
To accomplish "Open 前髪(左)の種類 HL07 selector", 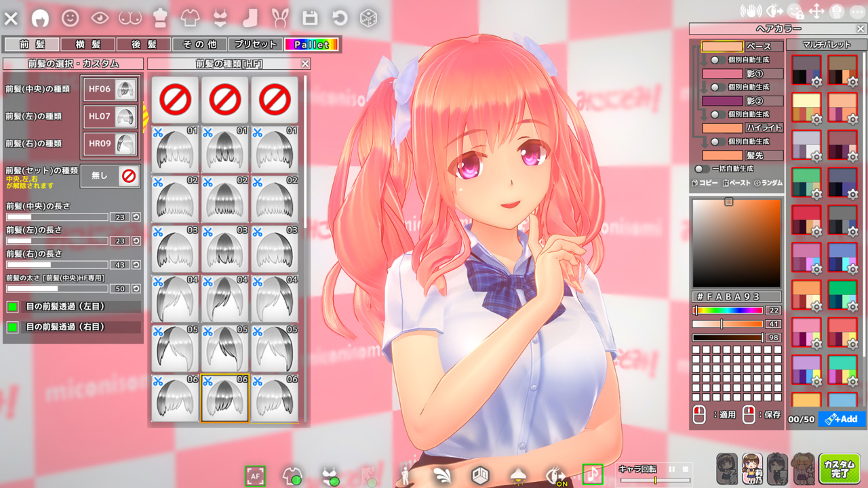I will 110,117.
